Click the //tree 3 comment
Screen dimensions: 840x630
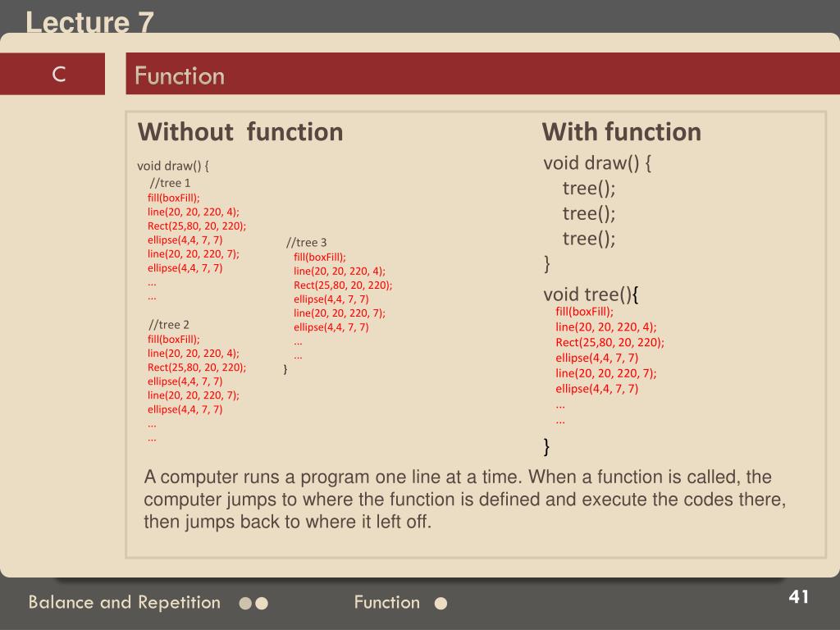pos(307,242)
